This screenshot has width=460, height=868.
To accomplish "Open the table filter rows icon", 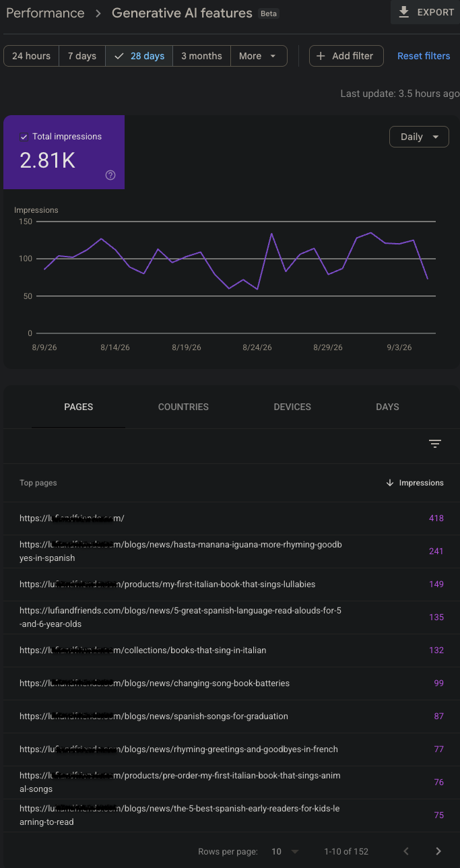I will pyautogui.click(x=435, y=443).
